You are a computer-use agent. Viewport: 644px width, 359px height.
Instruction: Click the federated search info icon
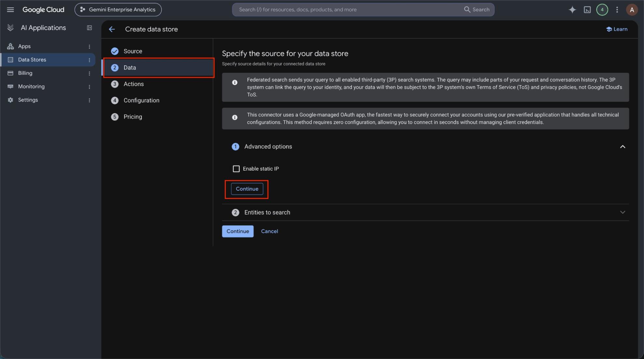pyautogui.click(x=235, y=83)
